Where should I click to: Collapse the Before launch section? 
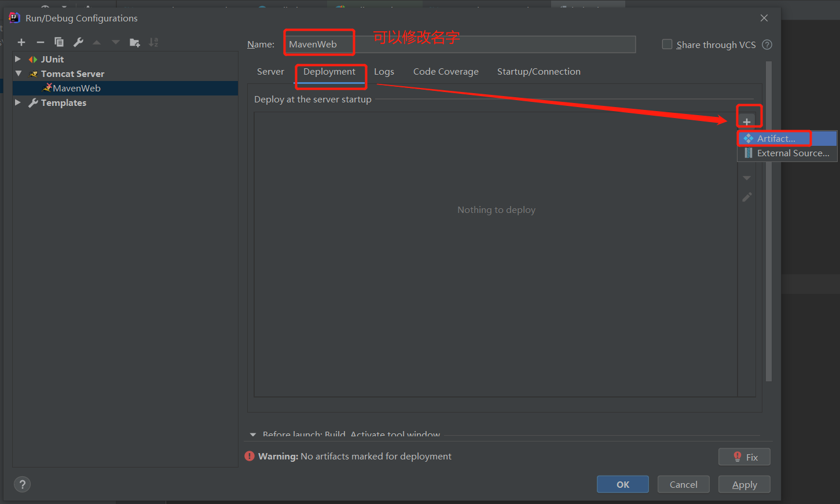[x=253, y=434]
